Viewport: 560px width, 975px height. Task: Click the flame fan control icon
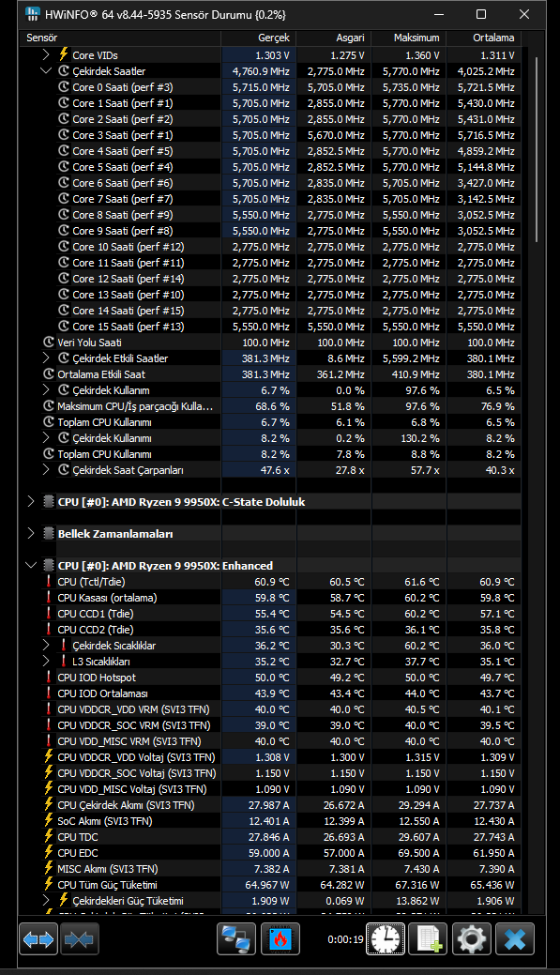280,939
